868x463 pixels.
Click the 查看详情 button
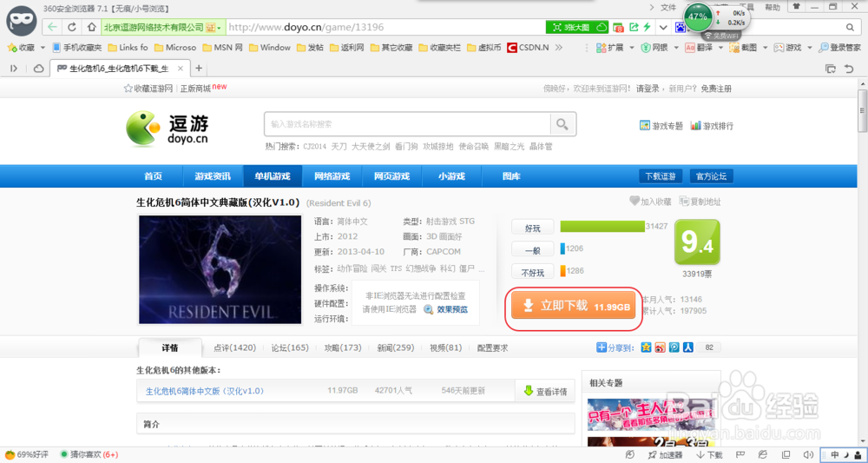545,391
